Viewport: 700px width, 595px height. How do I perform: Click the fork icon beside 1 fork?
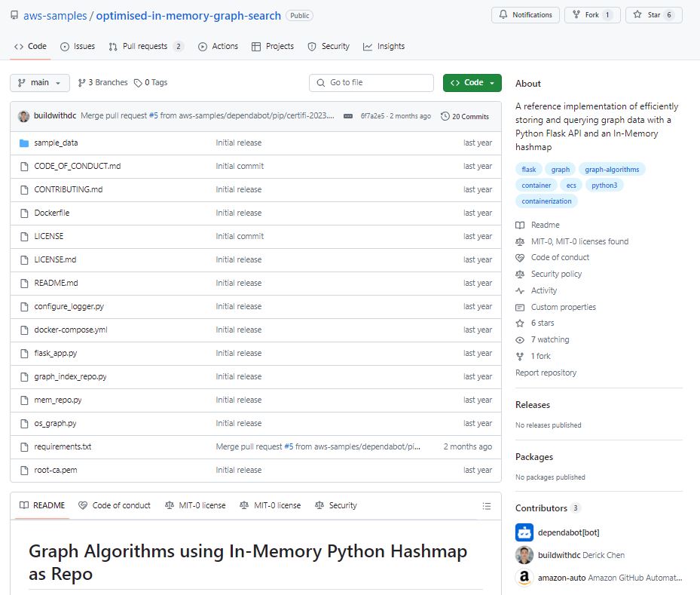[x=520, y=357]
